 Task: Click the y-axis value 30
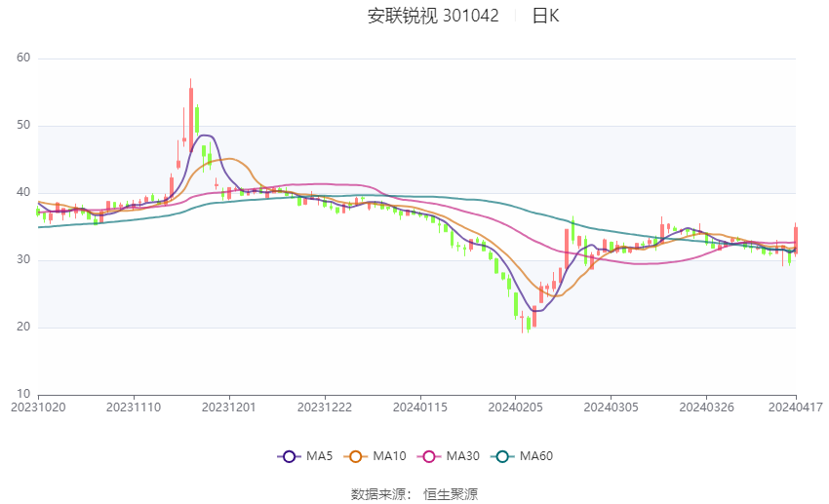click(23, 260)
